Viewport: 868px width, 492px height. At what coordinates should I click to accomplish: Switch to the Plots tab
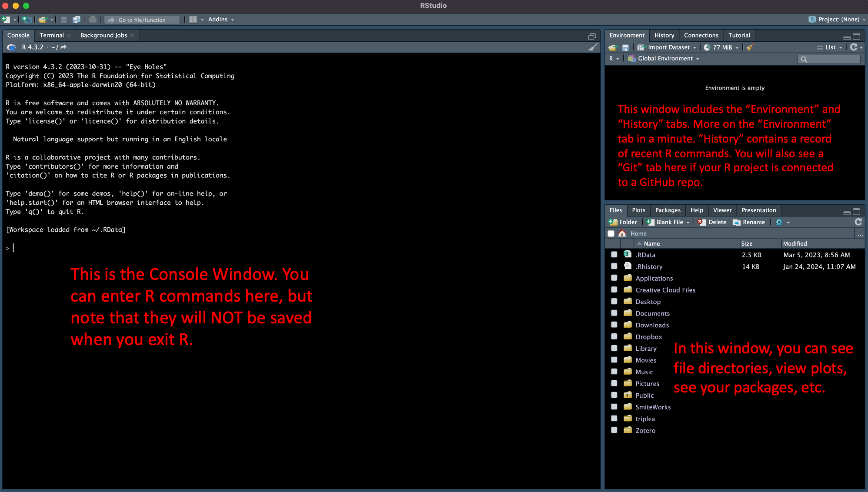638,210
